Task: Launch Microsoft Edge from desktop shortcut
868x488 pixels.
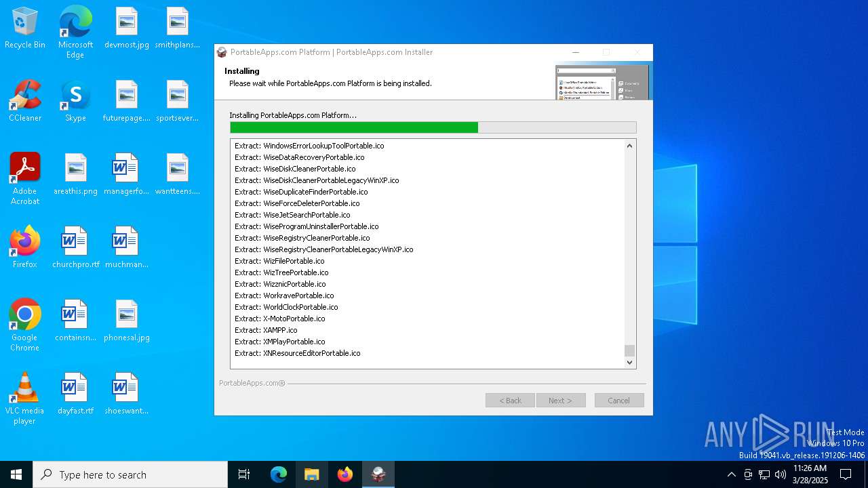Action: pyautogui.click(x=75, y=33)
